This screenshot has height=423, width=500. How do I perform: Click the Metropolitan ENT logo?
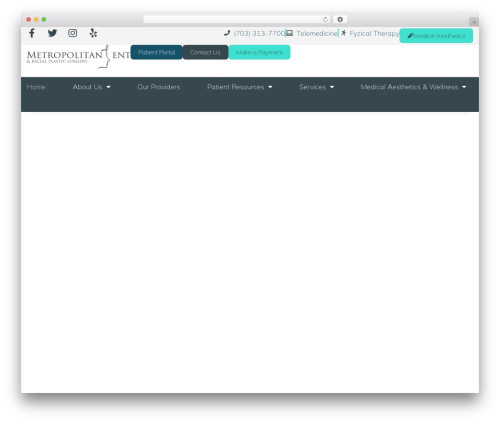(x=79, y=57)
